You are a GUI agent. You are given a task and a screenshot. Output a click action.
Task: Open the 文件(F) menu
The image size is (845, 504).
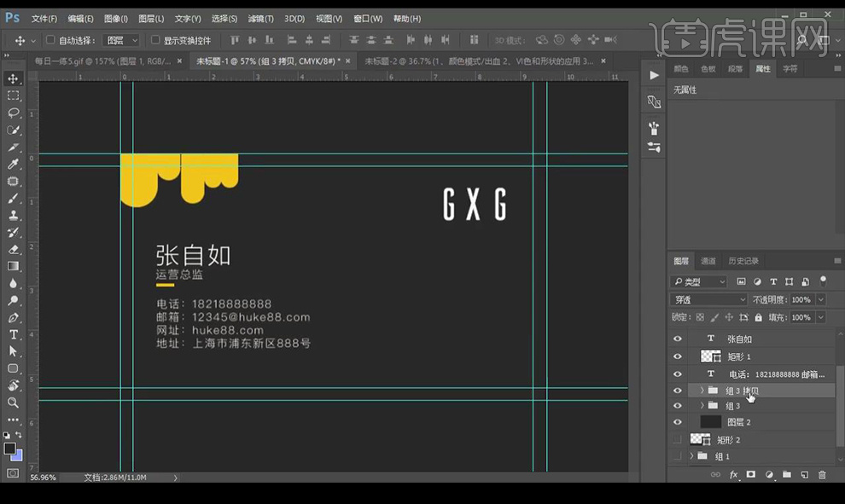44,18
